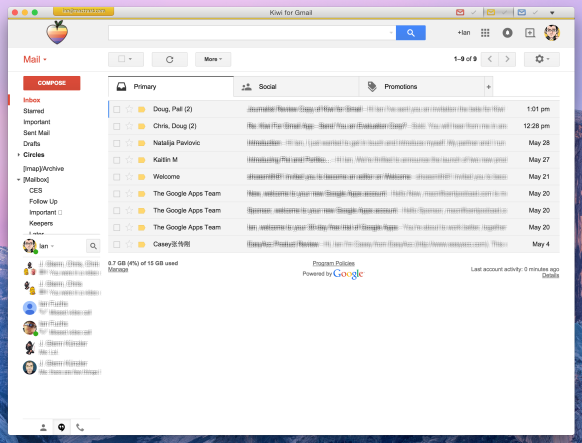Add a new inbox tab with plus
582x443 pixels.
tap(488, 87)
